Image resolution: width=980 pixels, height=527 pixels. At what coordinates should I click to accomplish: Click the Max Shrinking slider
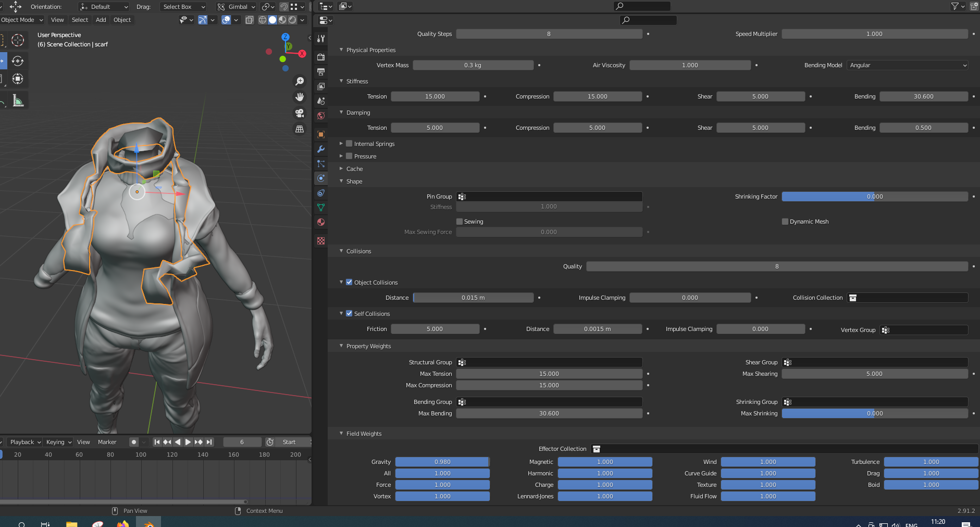click(x=875, y=413)
